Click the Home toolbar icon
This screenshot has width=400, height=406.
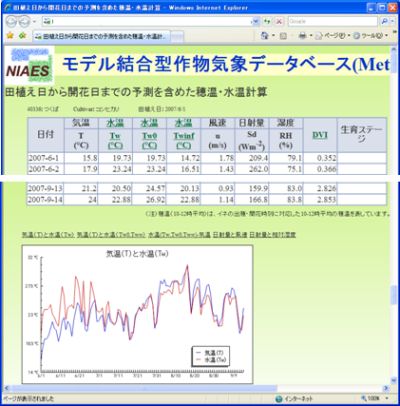click(x=265, y=35)
